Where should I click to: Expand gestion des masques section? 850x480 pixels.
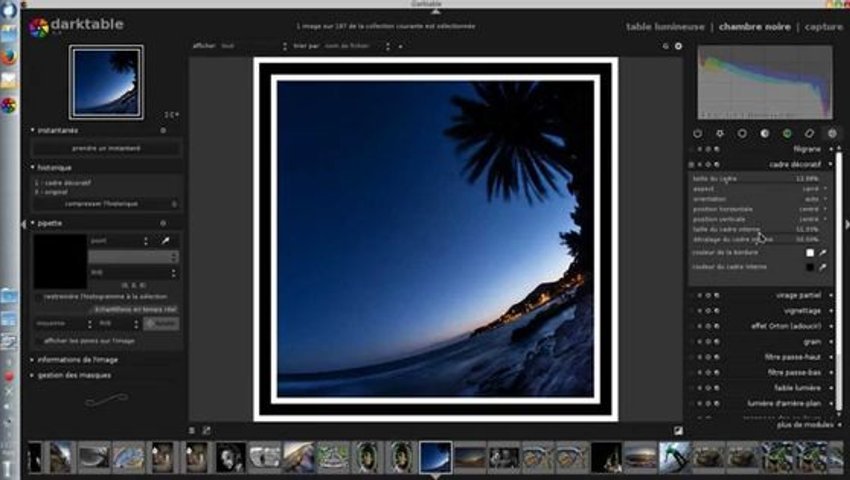point(74,375)
